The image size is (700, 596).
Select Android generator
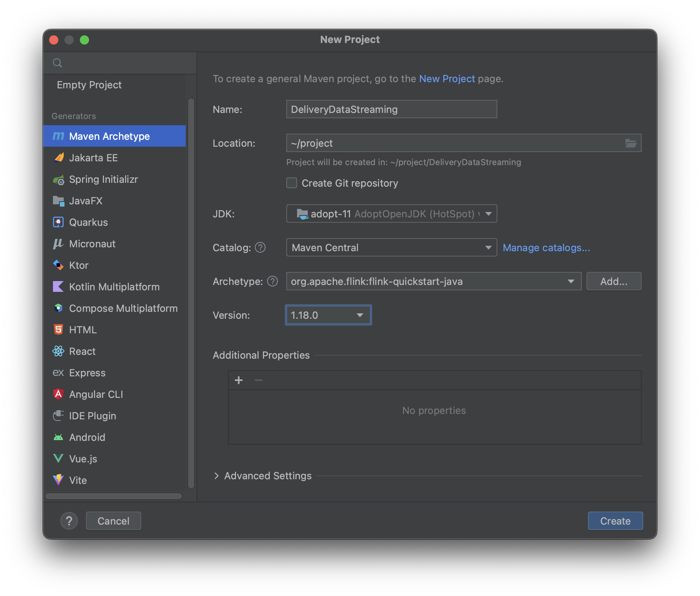[x=114, y=437]
